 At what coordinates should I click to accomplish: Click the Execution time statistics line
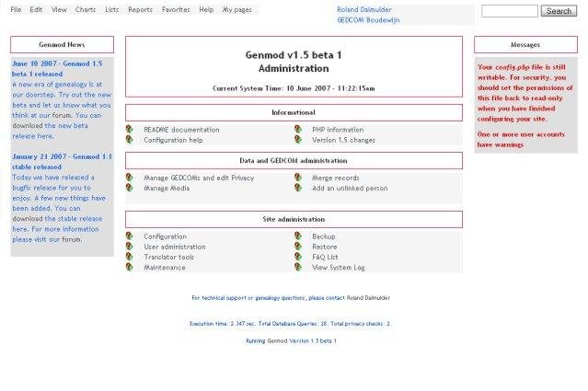[290, 324]
